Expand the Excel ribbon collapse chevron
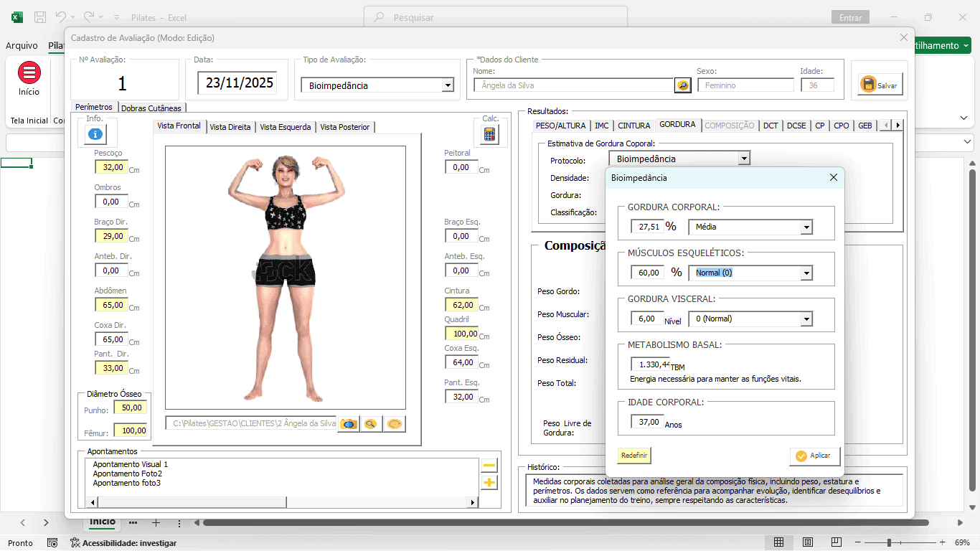980x551 pixels. tap(963, 118)
